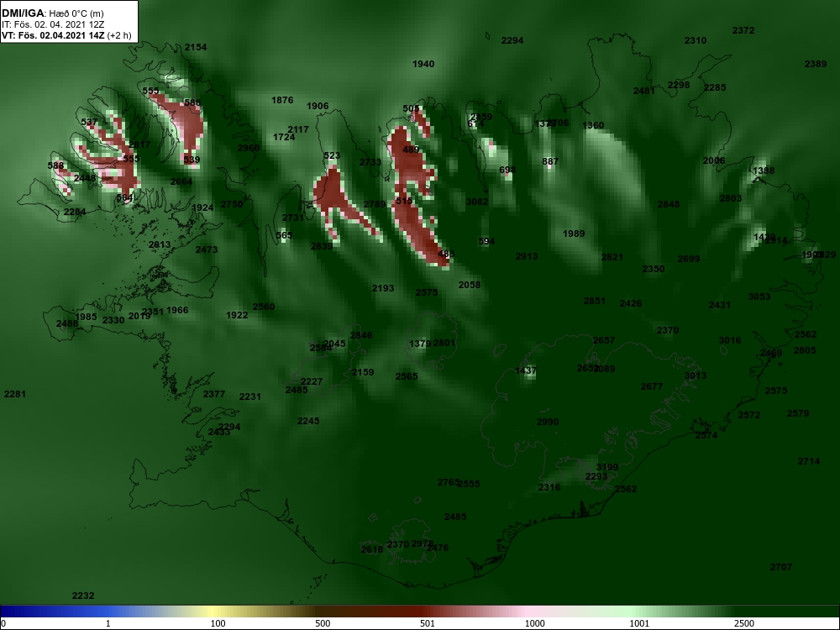Click the legend label '1001'

[639, 623]
